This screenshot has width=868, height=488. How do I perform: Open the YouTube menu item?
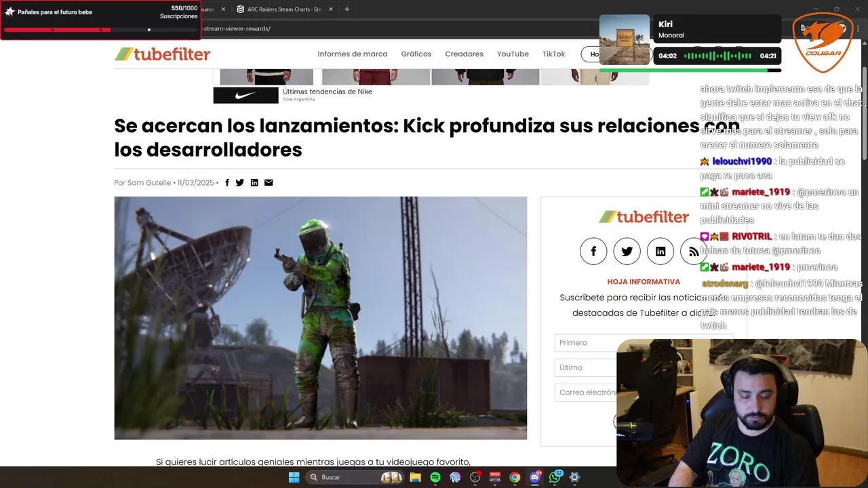(513, 54)
